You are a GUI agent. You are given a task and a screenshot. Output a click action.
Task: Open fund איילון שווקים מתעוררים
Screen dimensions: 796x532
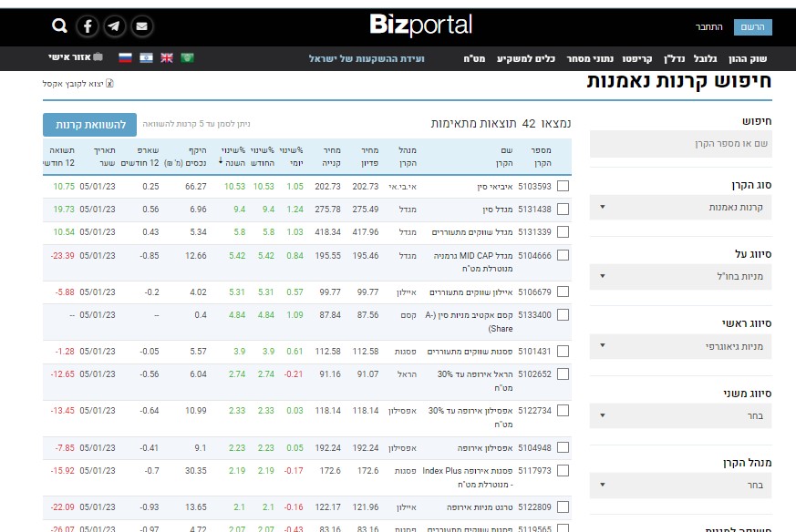coord(470,292)
